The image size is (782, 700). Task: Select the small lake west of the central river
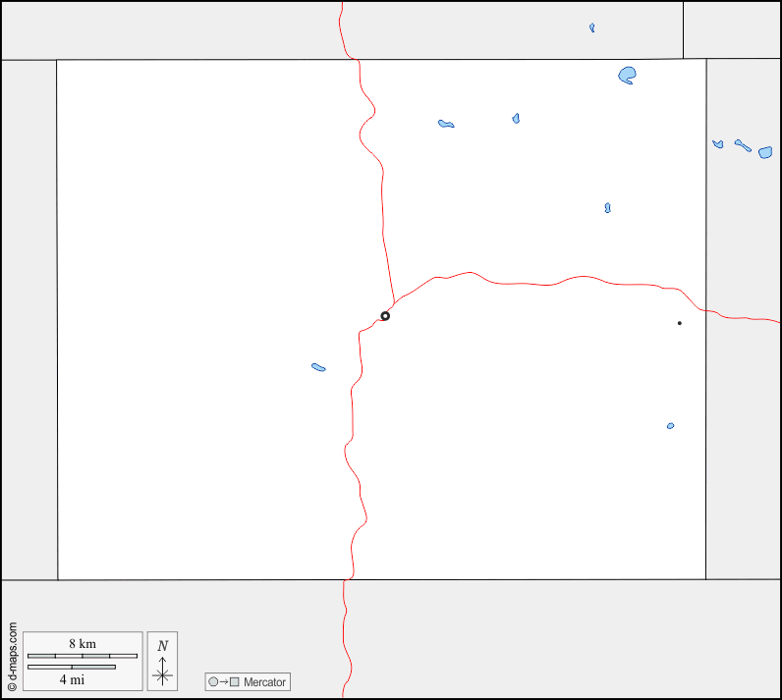coord(318,367)
